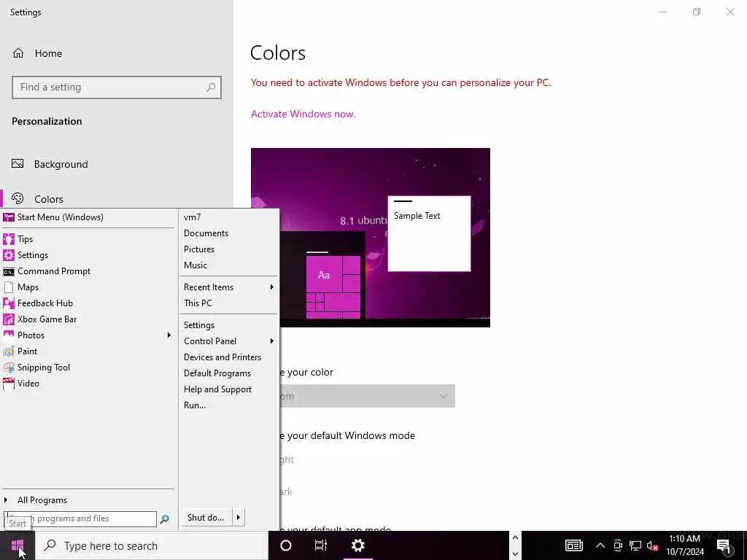The image size is (747, 560).
Task: Click the color preview thumbnail image
Action: pos(370,238)
